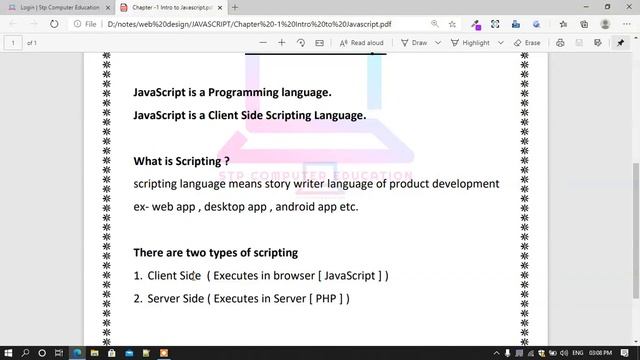Open Windows taskbar search
Screen dimensions: 640x360
25,353
